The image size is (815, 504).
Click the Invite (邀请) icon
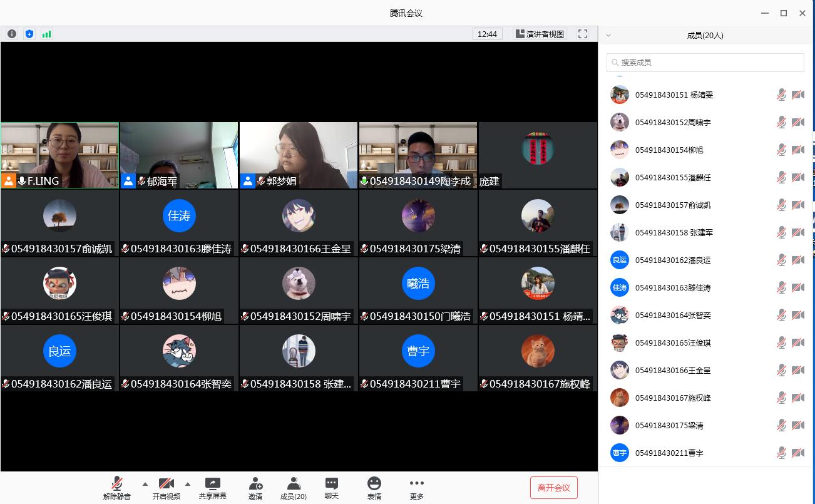point(255,488)
